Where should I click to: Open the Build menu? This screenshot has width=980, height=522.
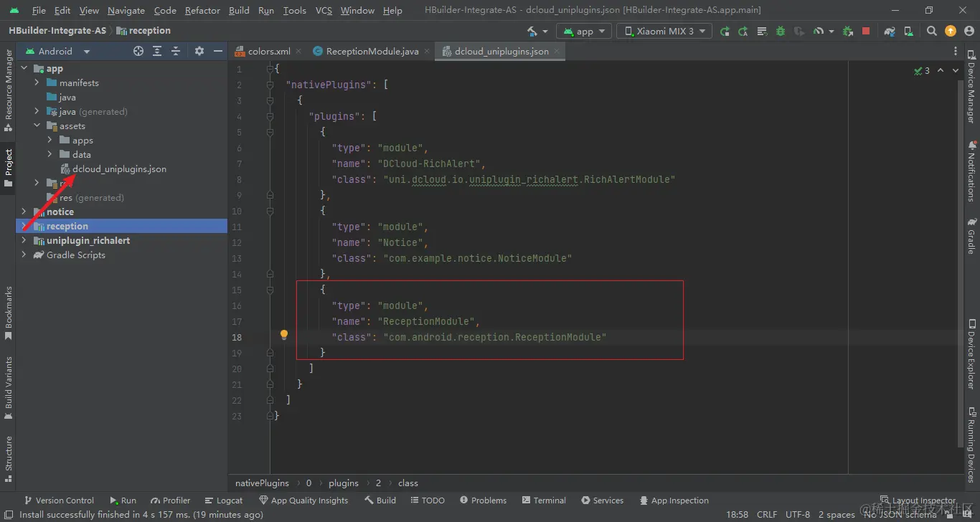point(239,10)
